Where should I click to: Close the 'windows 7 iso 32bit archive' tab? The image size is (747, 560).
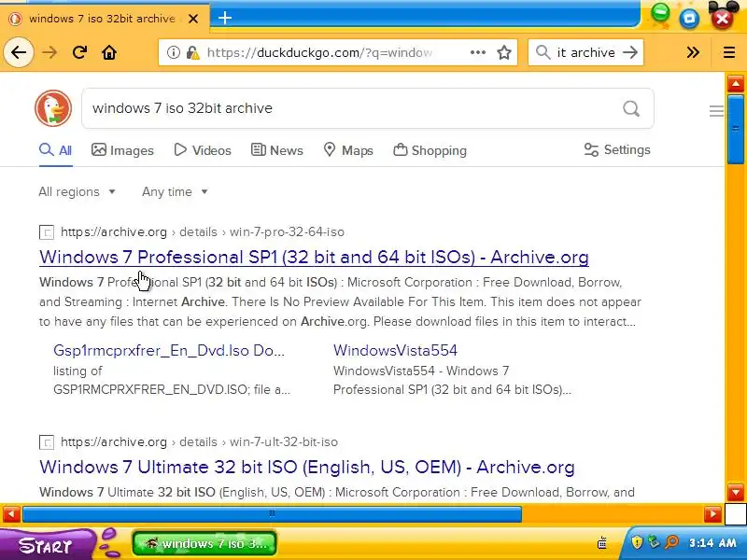coord(193,19)
